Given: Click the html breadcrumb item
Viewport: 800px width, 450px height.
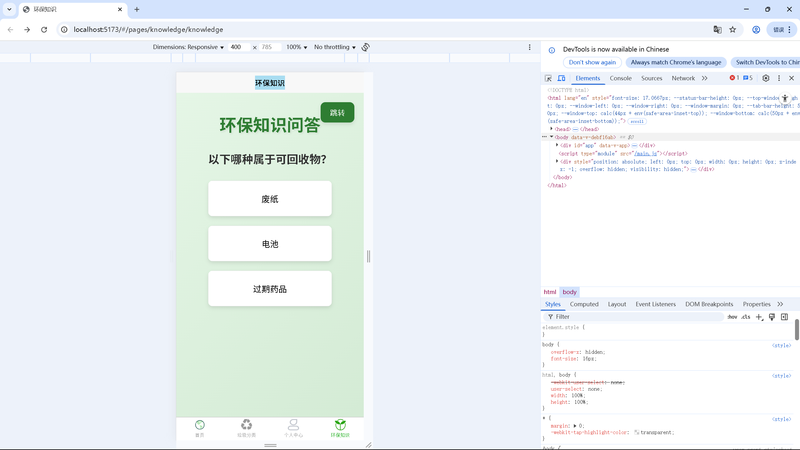Looking at the screenshot, I should click(549, 292).
